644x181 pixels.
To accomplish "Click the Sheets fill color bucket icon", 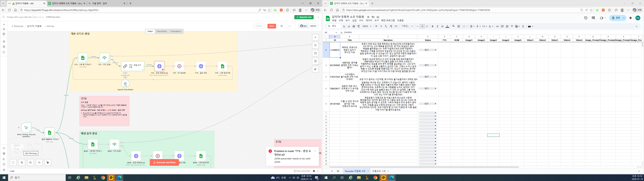I will click(453, 26).
